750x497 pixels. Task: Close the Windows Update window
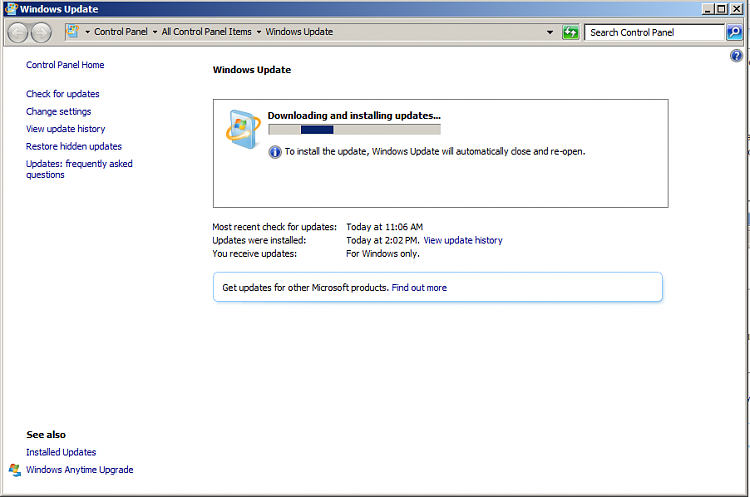(x=736, y=9)
